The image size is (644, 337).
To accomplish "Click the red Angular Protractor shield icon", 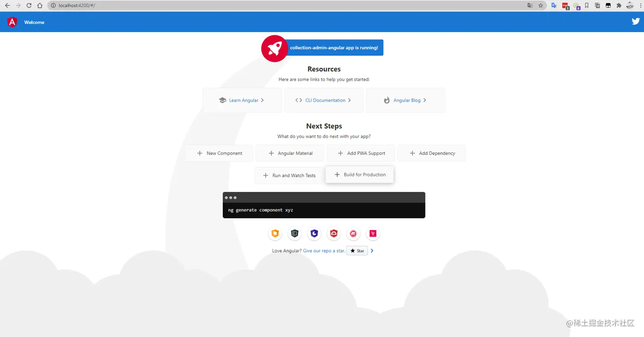I will click(334, 233).
